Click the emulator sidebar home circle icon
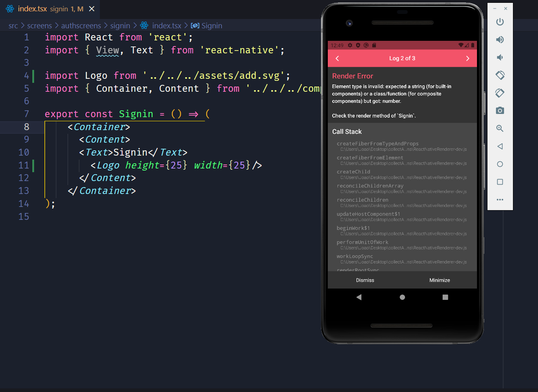Viewport: 538px width, 392px height. (500, 164)
